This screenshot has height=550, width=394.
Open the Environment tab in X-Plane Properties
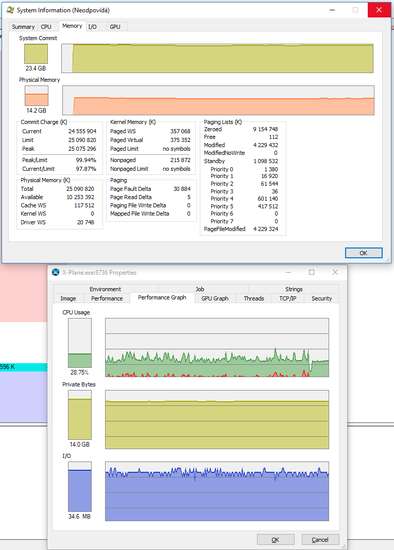105,289
